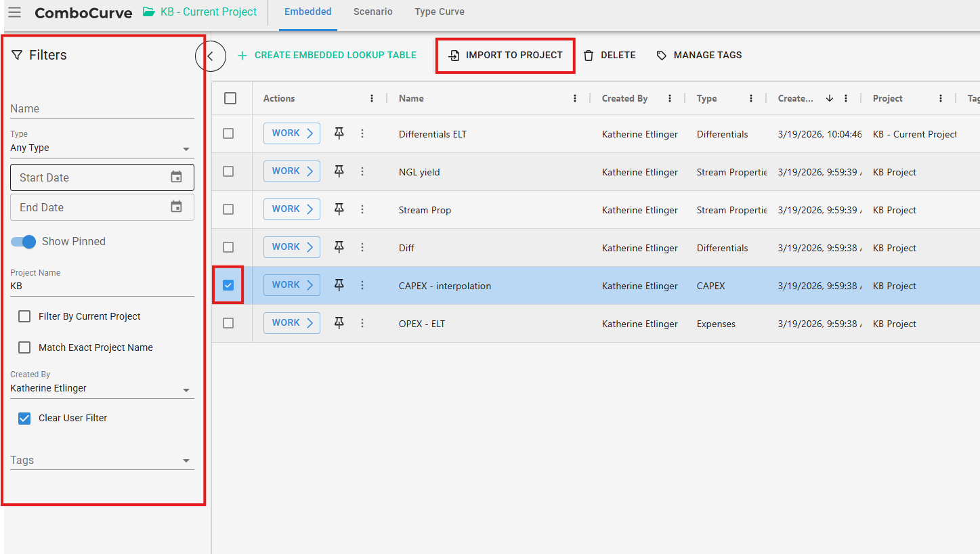This screenshot has height=554, width=980.
Task: Switch to the Type Curve tab
Action: tap(439, 12)
